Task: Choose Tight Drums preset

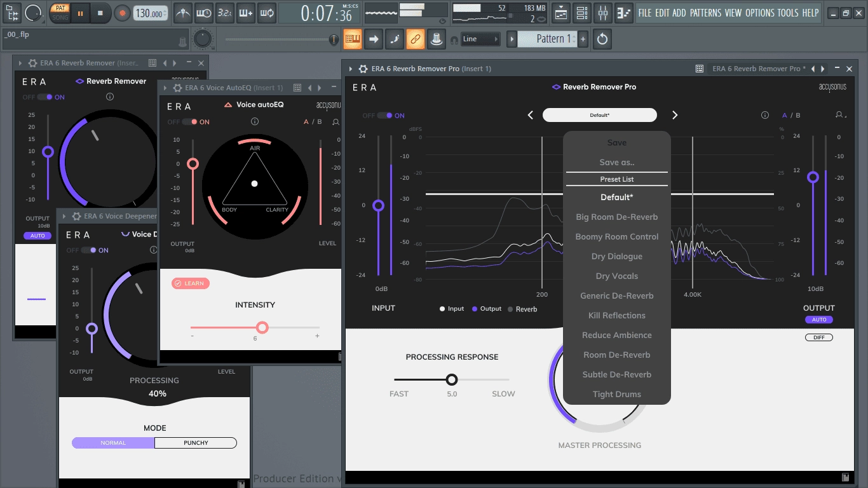Action: [x=617, y=394]
